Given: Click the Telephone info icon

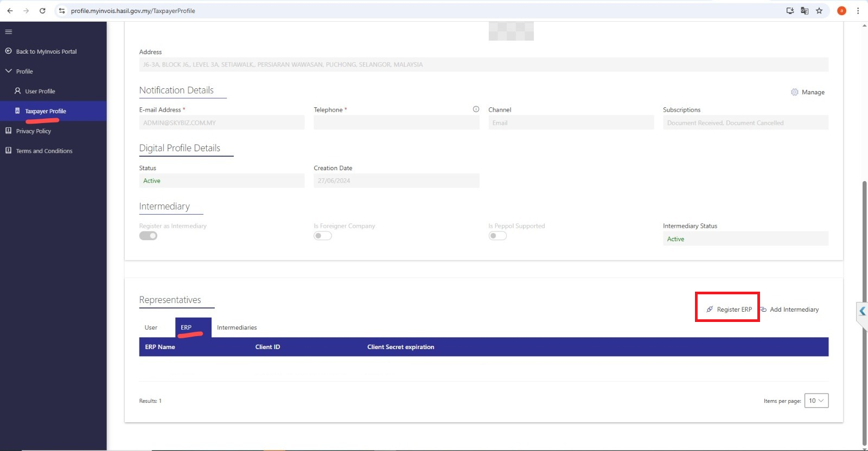Looking at the screenshot, I should point(476,109).
